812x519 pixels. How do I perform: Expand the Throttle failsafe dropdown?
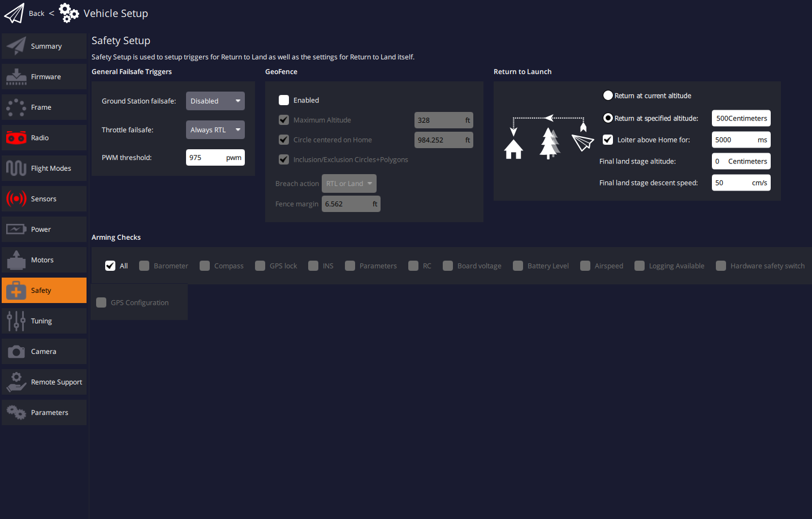point(215,130)
